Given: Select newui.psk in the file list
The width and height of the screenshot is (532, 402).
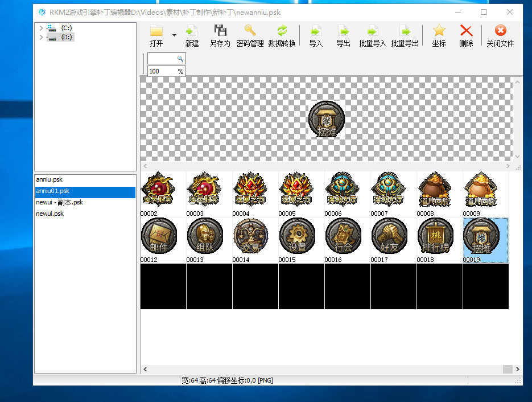Looking at the screenshot, I should click(x=50, y=214).
